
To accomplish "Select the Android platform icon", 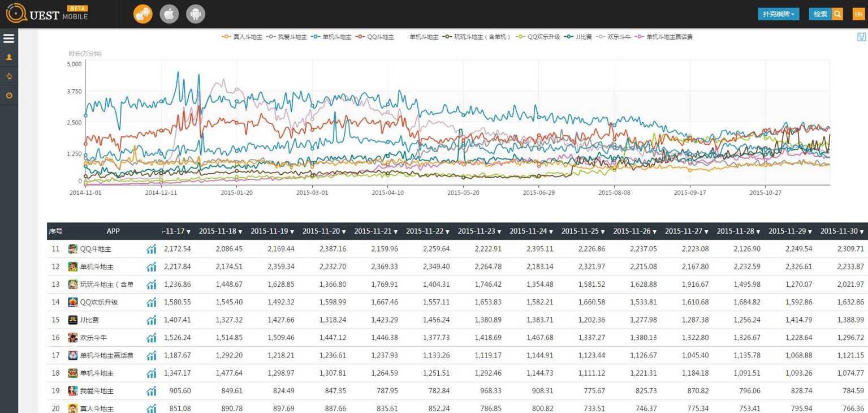I will (196, 14).
